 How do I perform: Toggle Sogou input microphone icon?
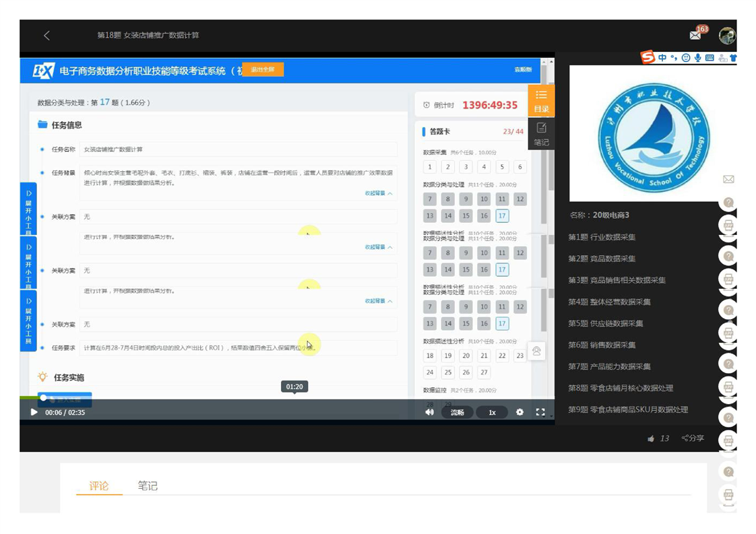tap(697, 58)
